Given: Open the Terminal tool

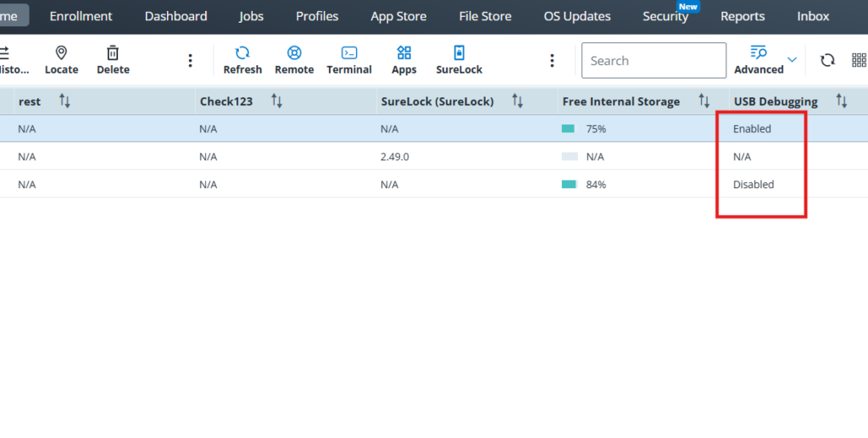Looking at the screenshot, I should pos(349,53).
